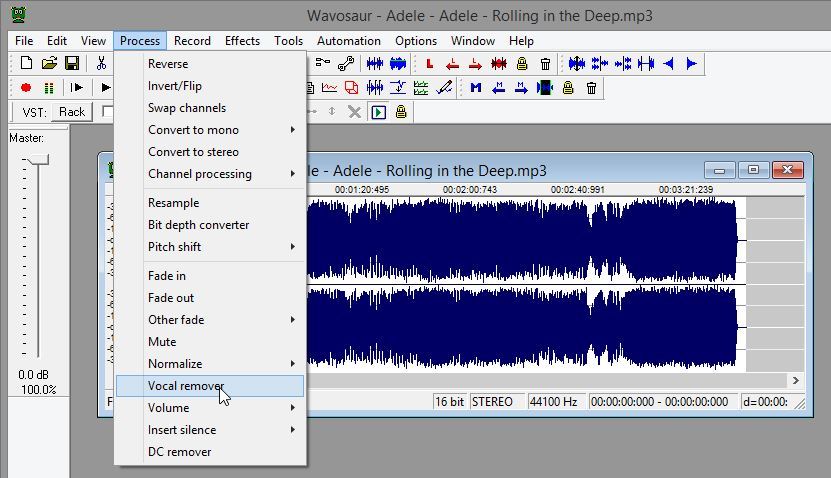Expand the Other fade submenu
This screenshot has height=478, width=831.
pyautogui.click(x=210, y=320)
